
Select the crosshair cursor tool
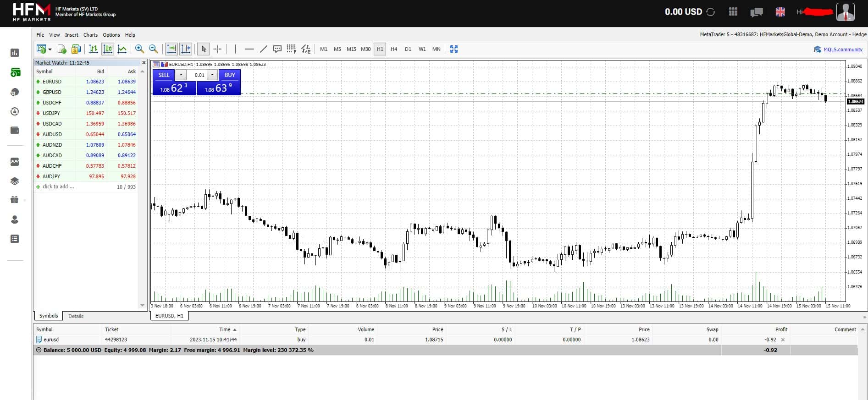click(218, 49)
